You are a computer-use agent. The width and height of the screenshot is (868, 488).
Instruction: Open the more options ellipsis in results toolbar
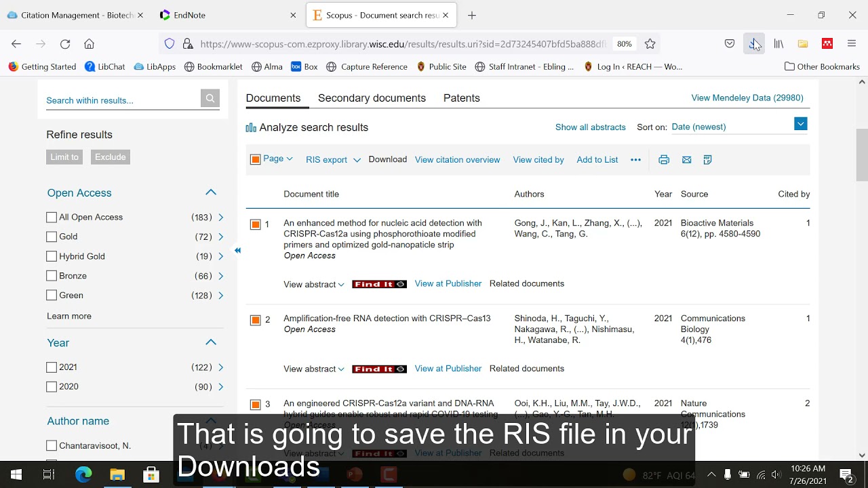pos(635,160)
